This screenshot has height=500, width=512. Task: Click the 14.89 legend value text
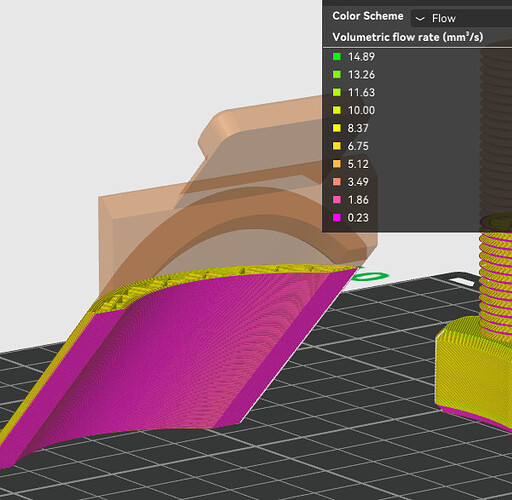click(x=361, y=57)
